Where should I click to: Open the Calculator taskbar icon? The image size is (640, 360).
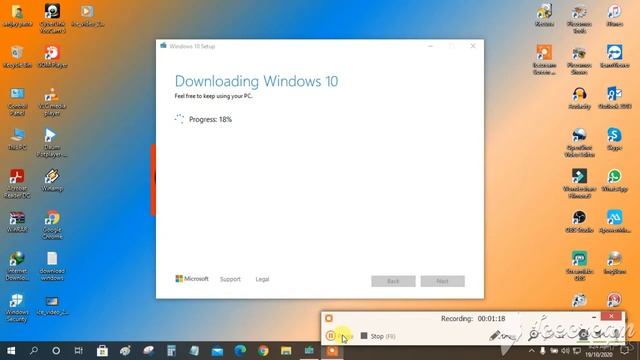pyautogui.click(x=171, y=351)
